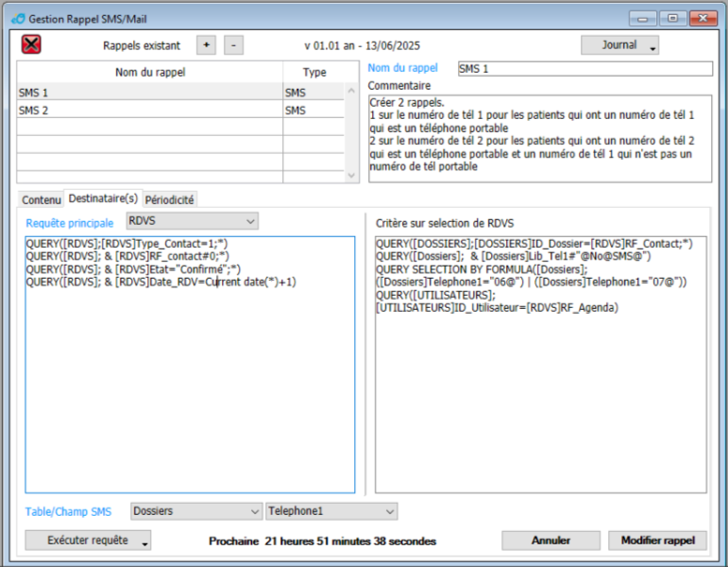Click the Nom du rappel input field

coord(584,69)
